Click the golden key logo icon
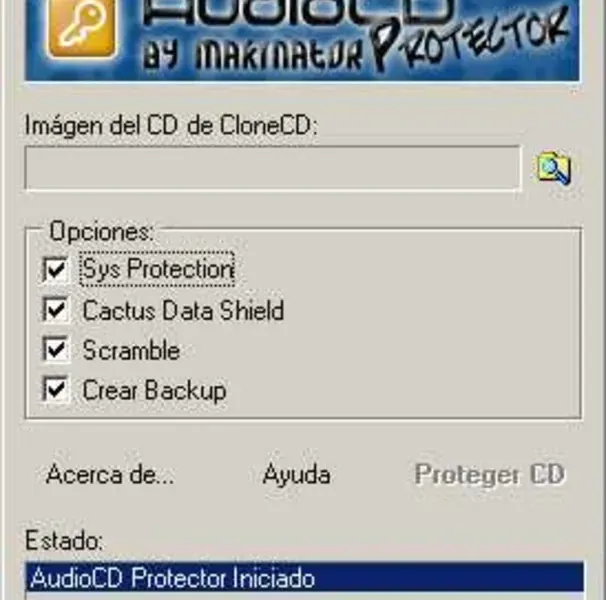Screen dimensions: 606x600 click(x=82, y=28)
